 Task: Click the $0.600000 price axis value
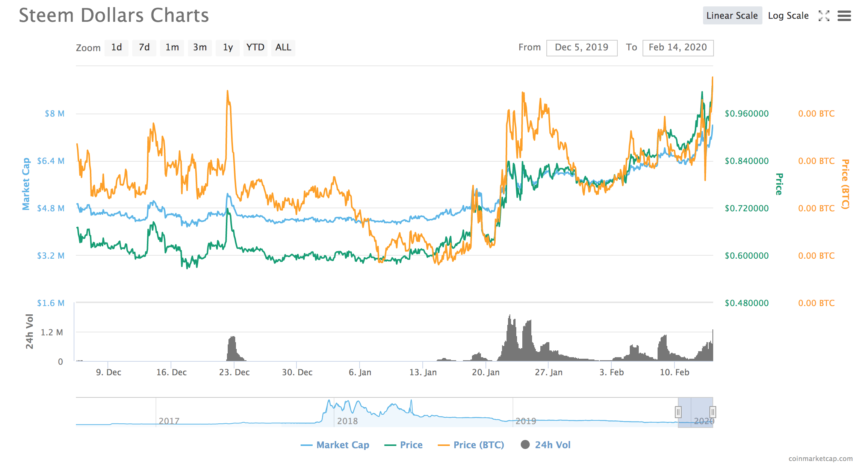[747, 256]
